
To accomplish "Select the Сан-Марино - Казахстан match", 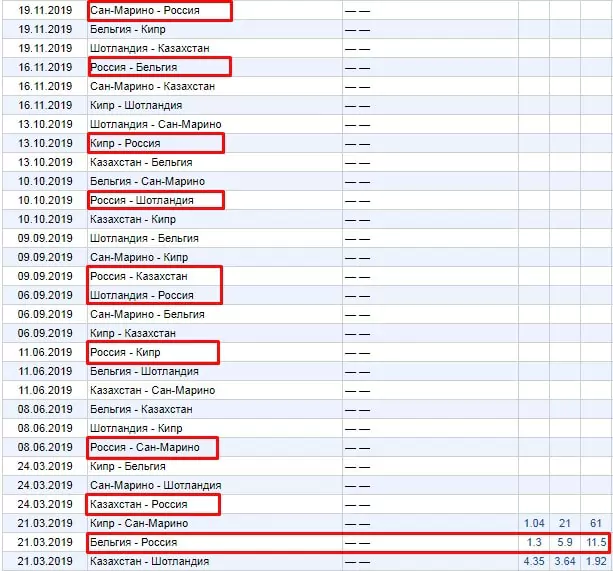I will pyautogui.click(x=152, y=86).
